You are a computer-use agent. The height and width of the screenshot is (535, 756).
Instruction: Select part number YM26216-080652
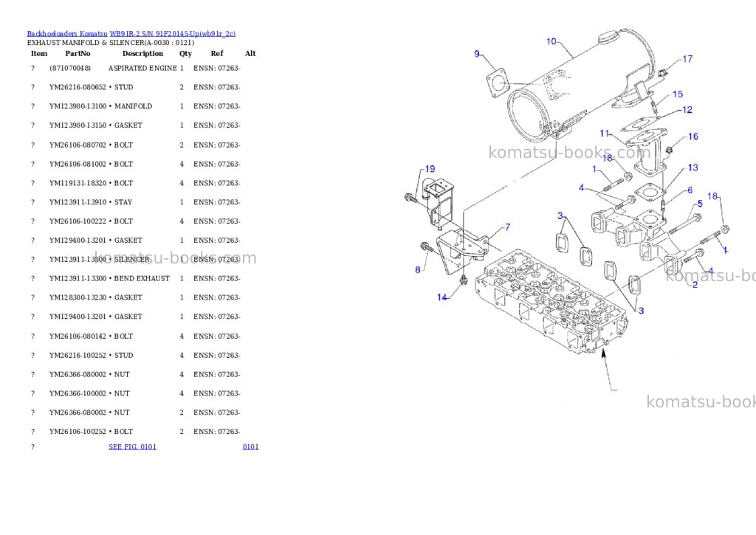78,87
